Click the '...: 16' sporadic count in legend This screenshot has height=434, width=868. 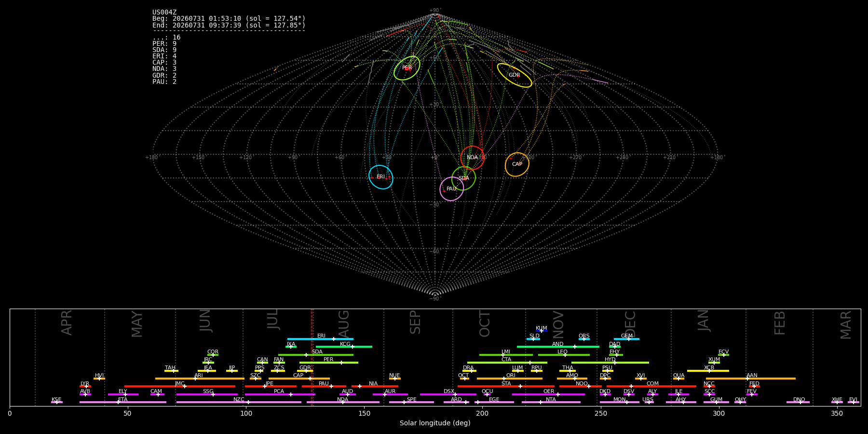[166, 38]
